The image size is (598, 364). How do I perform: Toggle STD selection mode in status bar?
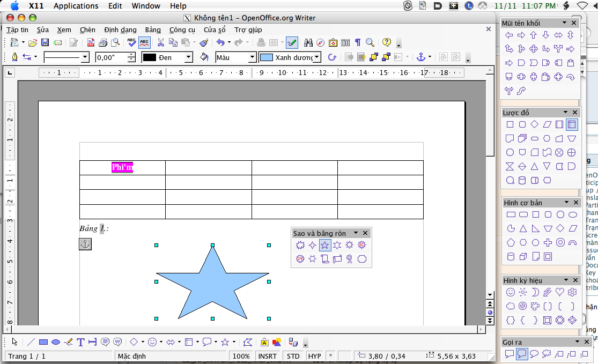point(293,356)
